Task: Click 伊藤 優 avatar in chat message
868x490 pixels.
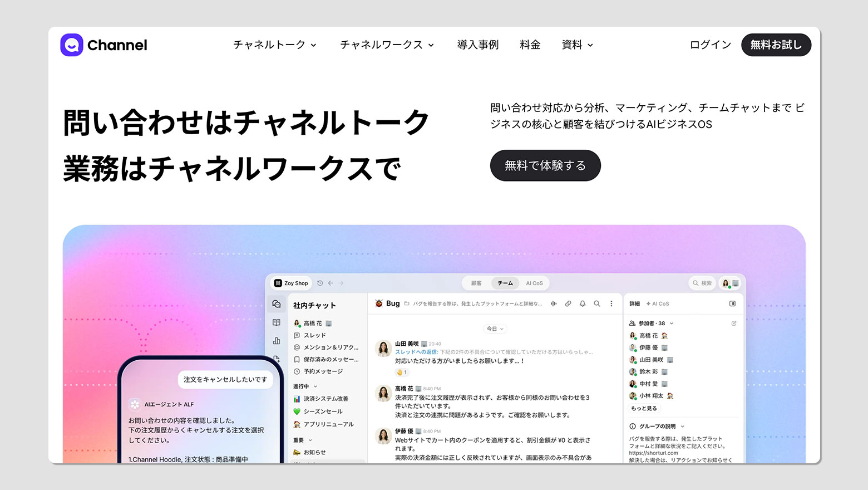Action: pyautogui.click(x=384, y=435)
